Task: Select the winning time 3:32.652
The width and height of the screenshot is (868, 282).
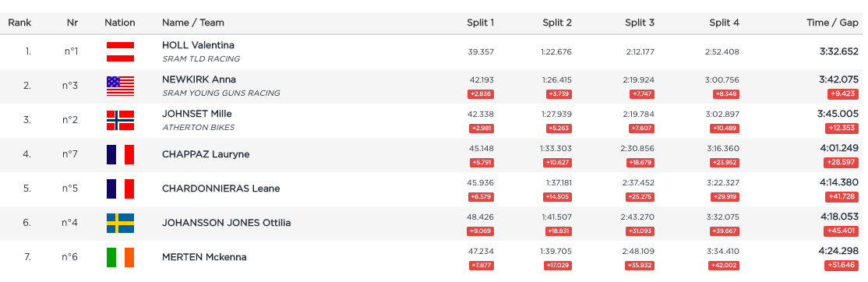Action: coord(839,51)
